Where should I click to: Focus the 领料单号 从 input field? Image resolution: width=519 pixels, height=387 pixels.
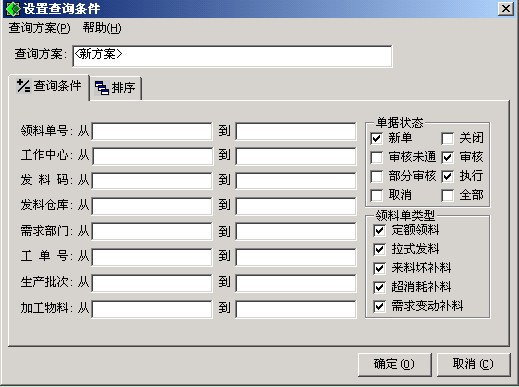152,131
